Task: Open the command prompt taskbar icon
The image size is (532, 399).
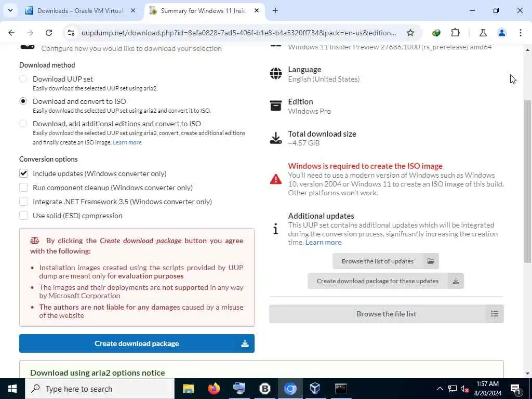Action: point(341,389)
